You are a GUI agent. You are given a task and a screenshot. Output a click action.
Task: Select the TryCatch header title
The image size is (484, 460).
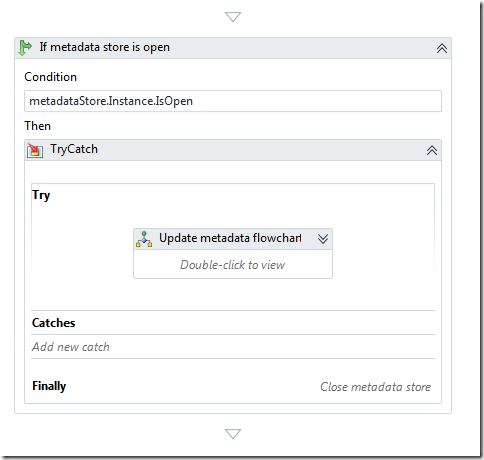click(x=74, y=149)
